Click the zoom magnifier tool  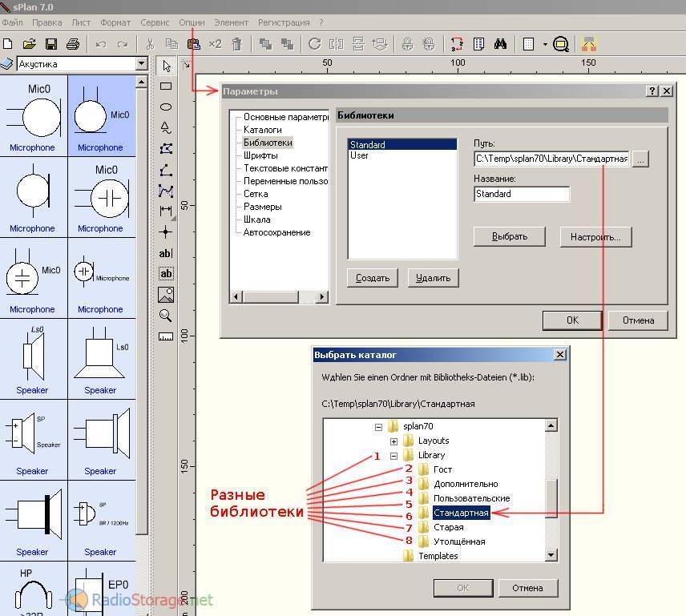tap(166, 315)
